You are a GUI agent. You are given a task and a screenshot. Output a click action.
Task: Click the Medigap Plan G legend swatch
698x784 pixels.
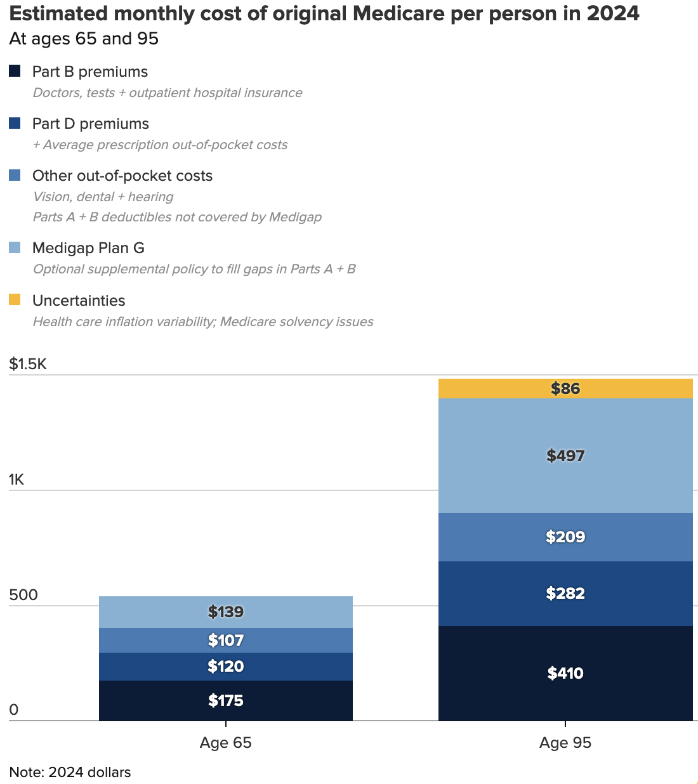pos(15,247)
